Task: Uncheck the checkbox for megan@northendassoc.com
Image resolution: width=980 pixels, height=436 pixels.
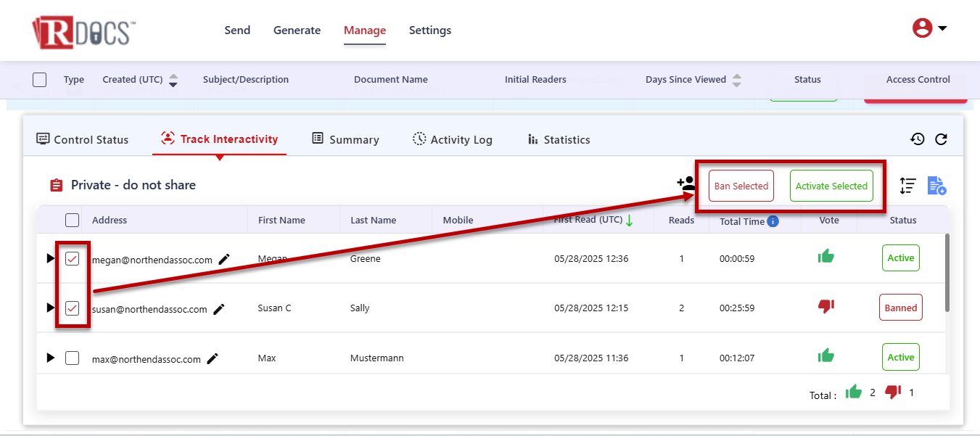Action: [x=72, y=259]
